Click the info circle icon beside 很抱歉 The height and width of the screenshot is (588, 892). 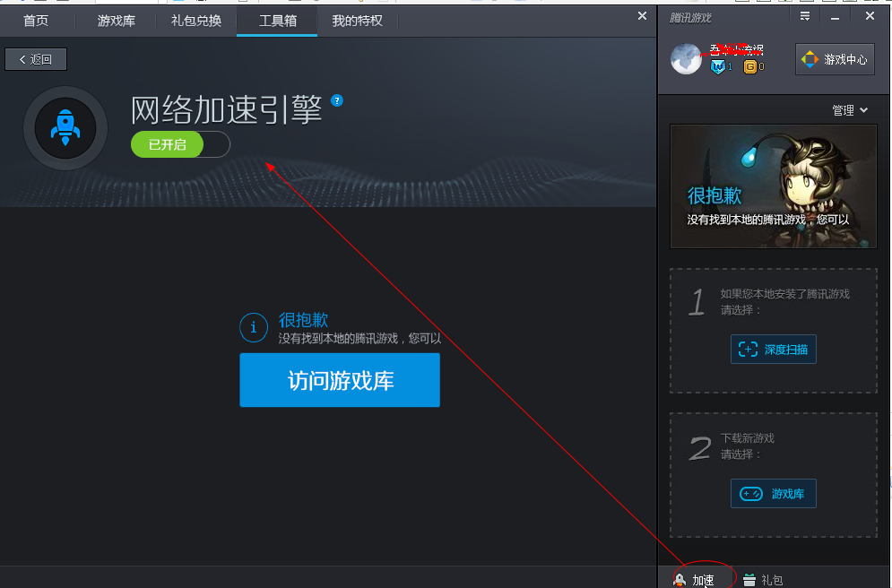254,327
